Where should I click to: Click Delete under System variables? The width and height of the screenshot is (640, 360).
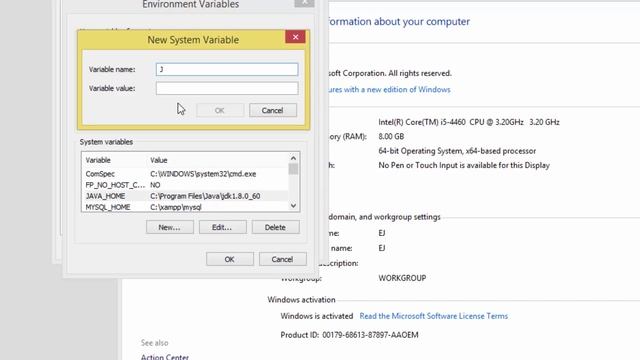[x=276, y=227]
